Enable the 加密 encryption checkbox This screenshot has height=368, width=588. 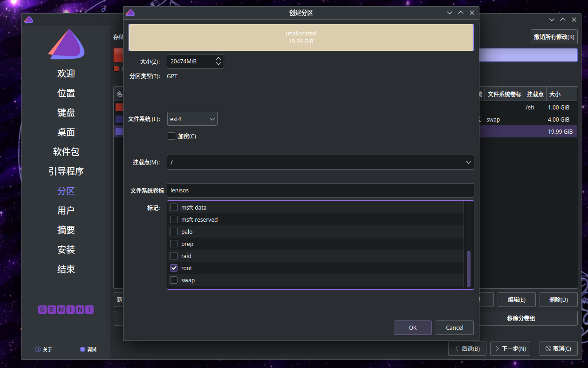pos(171,136)
